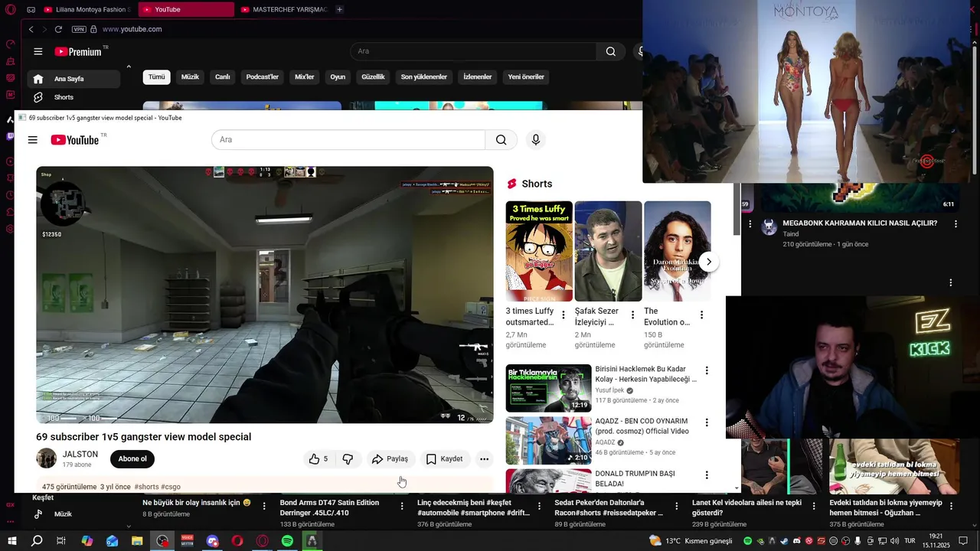Open the AQADZ 'BEN COD OYNARIM' video thumbnail

[548, 441]
